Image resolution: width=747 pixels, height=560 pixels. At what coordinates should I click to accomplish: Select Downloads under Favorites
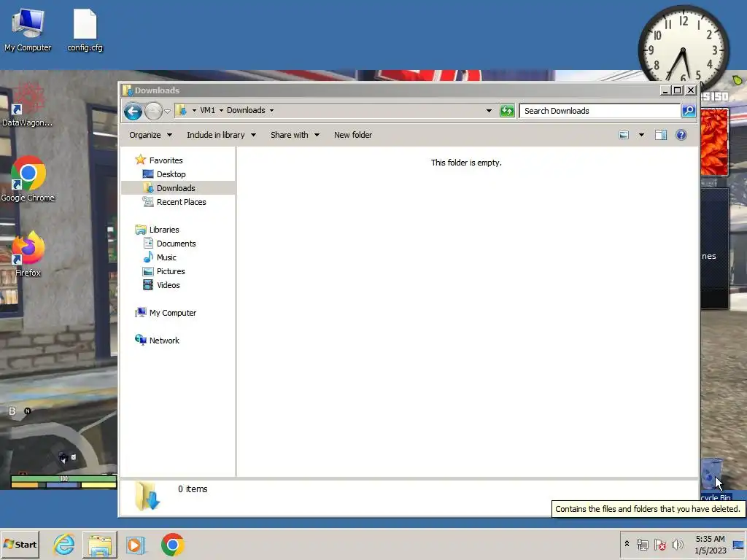pyautogui.click(x=176, y=188)
